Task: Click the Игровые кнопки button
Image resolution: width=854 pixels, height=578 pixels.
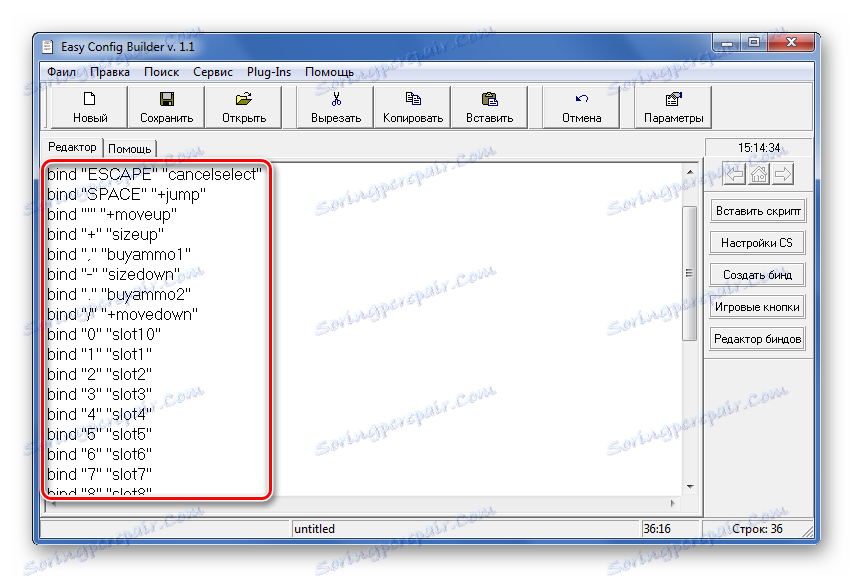Action: click(x=758, y=307)
